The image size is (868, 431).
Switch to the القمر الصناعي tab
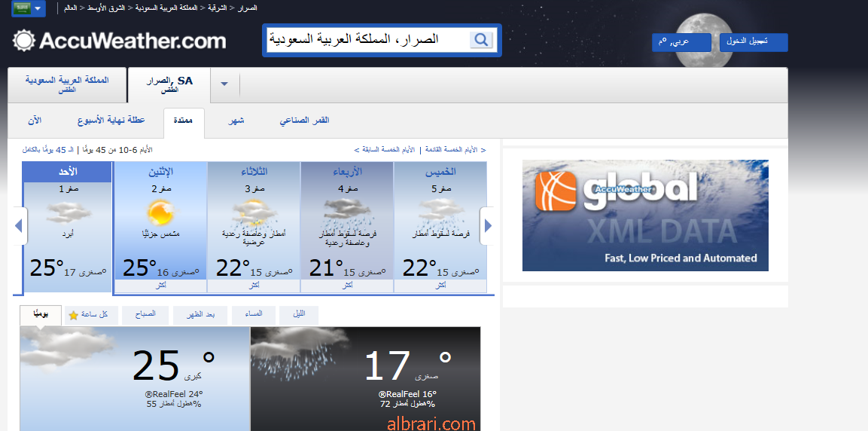click(304, 121)
